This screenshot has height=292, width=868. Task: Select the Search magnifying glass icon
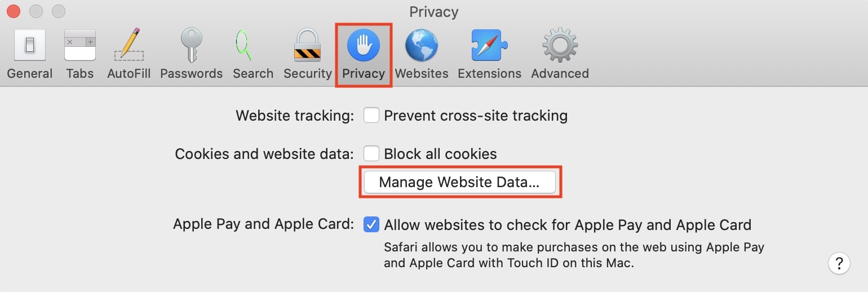(244, 45)
